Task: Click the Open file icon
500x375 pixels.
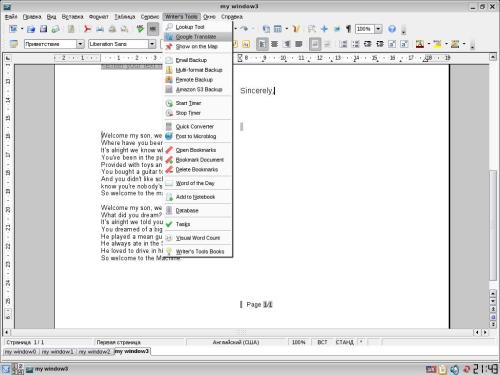Action: [x=31, y=29]
